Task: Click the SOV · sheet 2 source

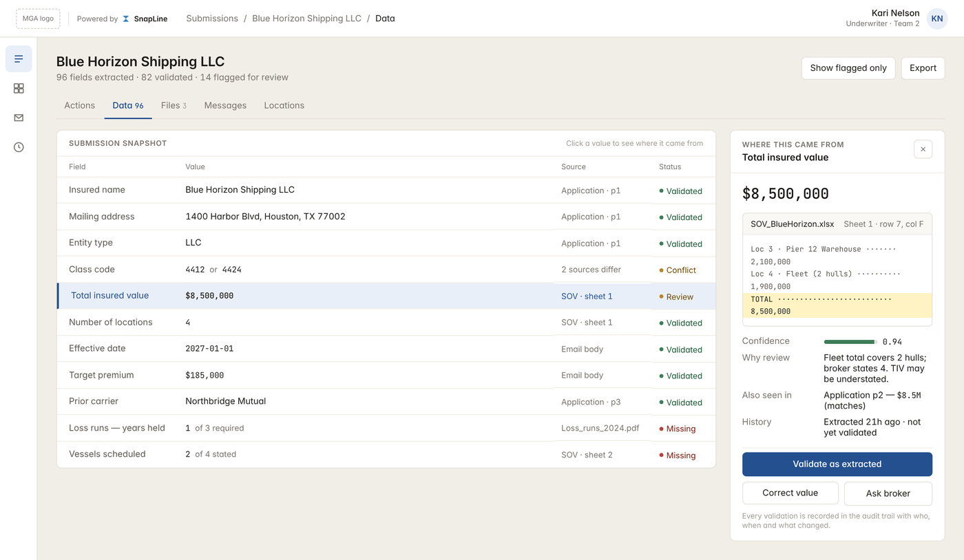Action: coord(587,454)
